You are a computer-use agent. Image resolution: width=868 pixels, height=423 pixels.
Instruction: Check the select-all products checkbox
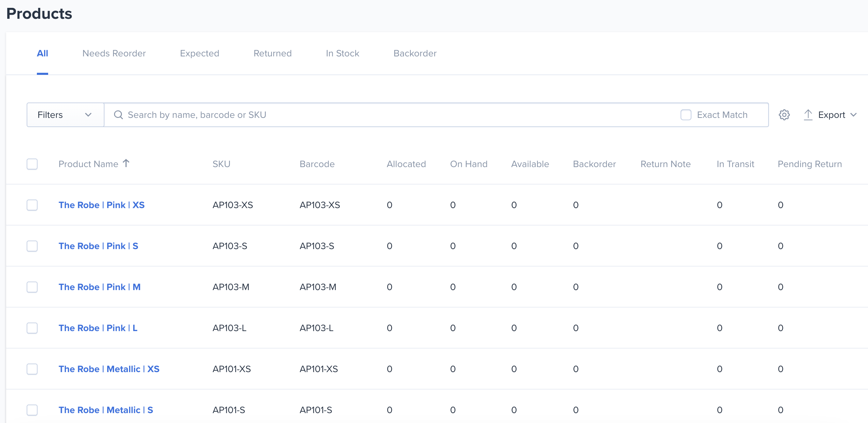(x=32, y=164)
